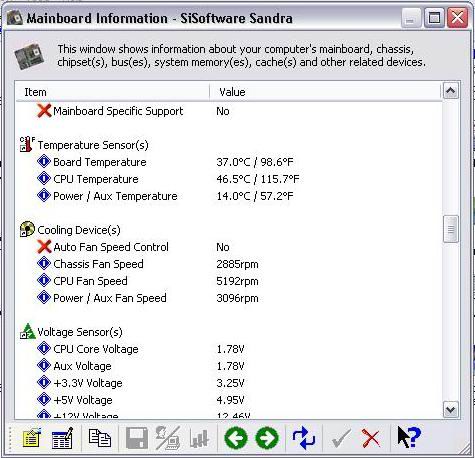Click the vertical scrollbar thumb
This screenshot has height=458, width=475.
[451, 229]
